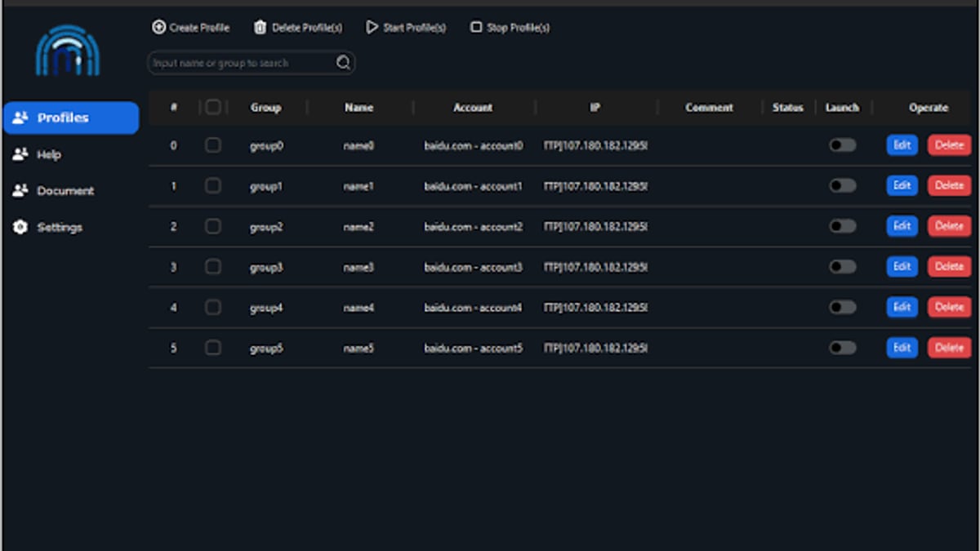Screen dimensions: 980x551
Task: Click the Help sidebar icon
Action: [20, 154]
